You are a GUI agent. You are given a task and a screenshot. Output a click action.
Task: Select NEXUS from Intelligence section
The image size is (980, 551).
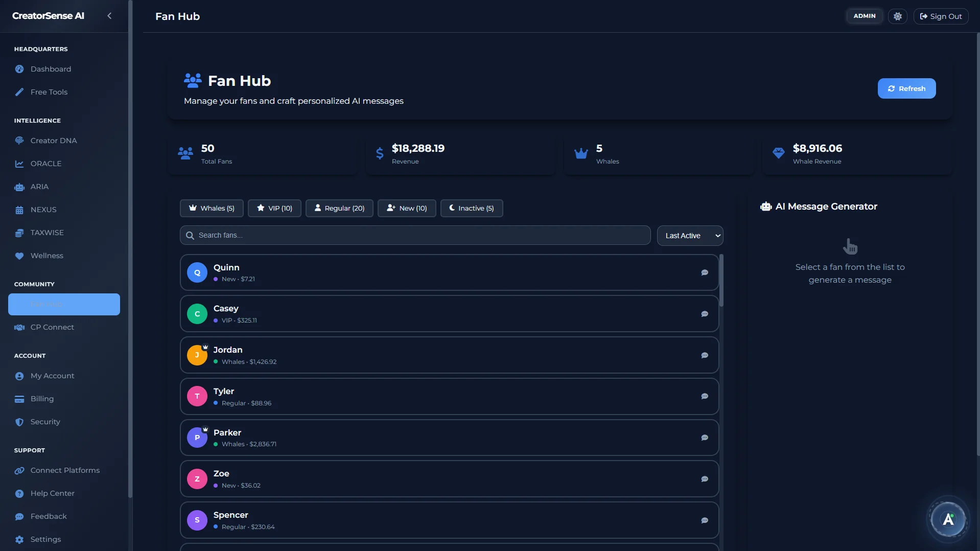43,210
